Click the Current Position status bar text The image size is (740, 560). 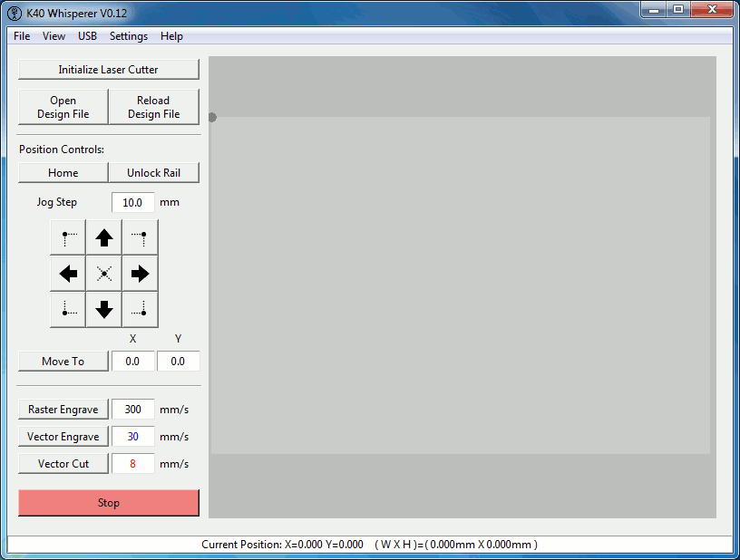point(369,545)
